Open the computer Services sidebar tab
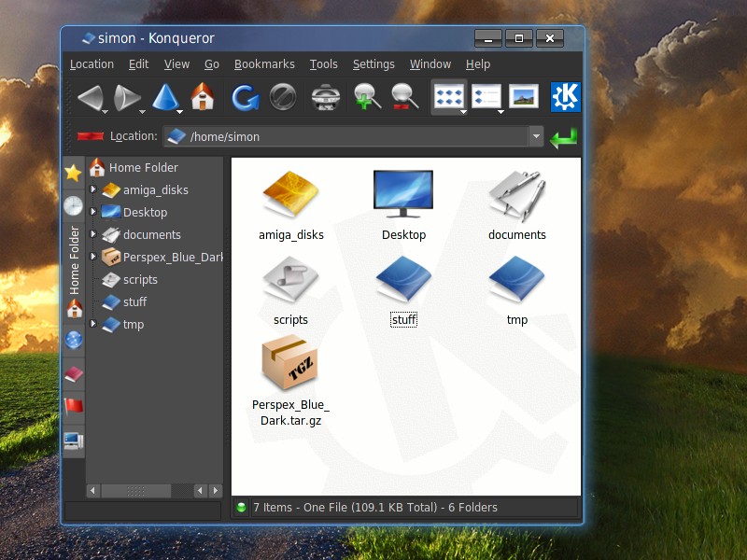This screenshot has width=747, height=560. click(74, 441)
